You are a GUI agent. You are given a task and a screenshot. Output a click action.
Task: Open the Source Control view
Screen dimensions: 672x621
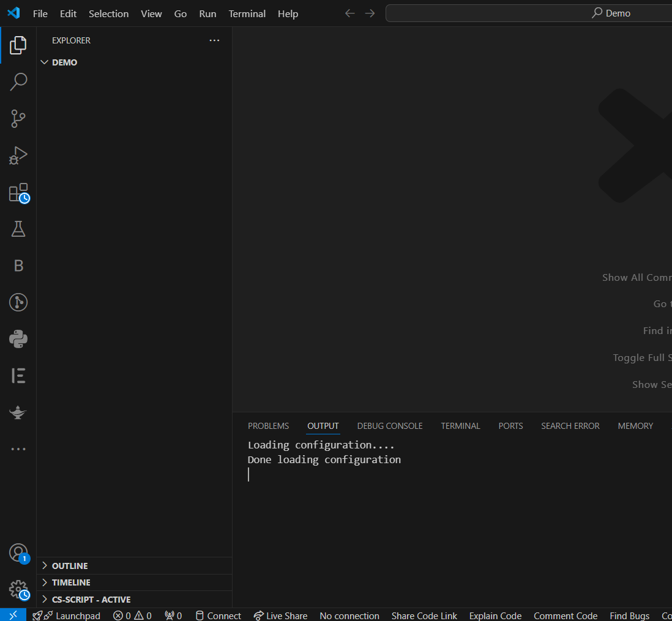18,118
